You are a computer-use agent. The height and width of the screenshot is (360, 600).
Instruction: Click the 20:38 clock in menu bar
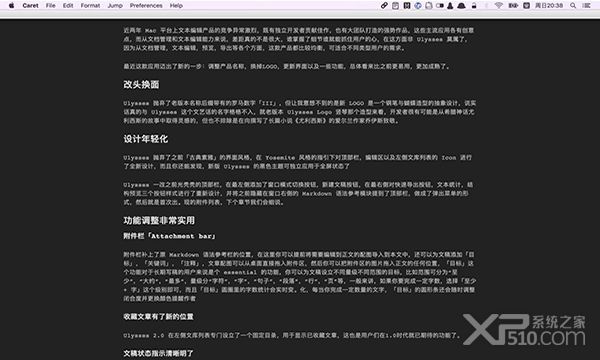tap(549, 5)
